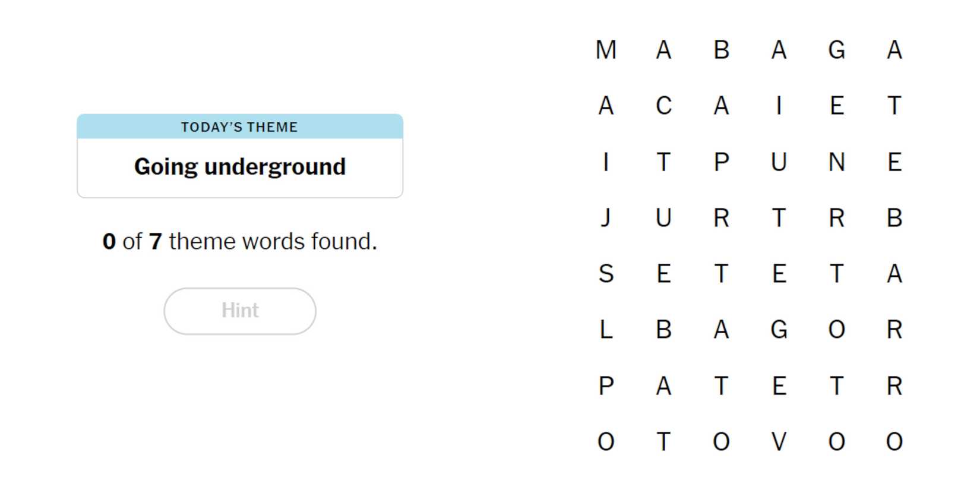Select the B in the fourth row
The width and height of the screenshot is (980, 490).
pyautogui.click(x=894, y=218)
